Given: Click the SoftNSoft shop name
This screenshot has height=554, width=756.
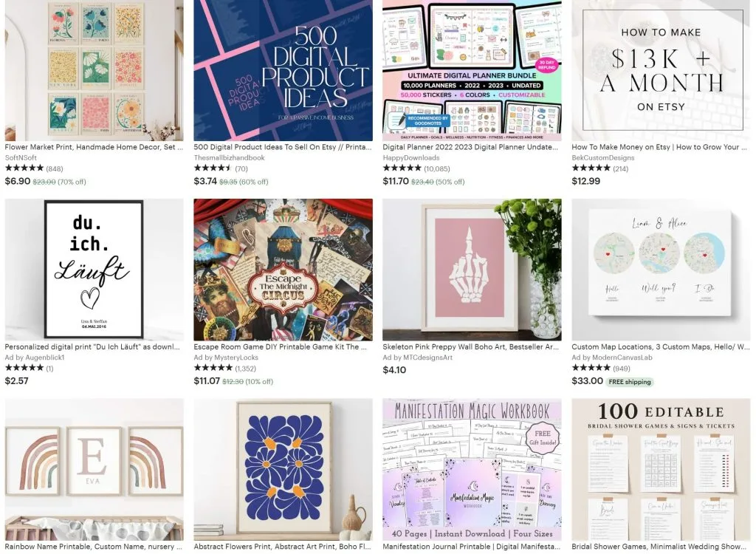Looking at the screenshot, I should pyautogui.click(x=21, y=158).
